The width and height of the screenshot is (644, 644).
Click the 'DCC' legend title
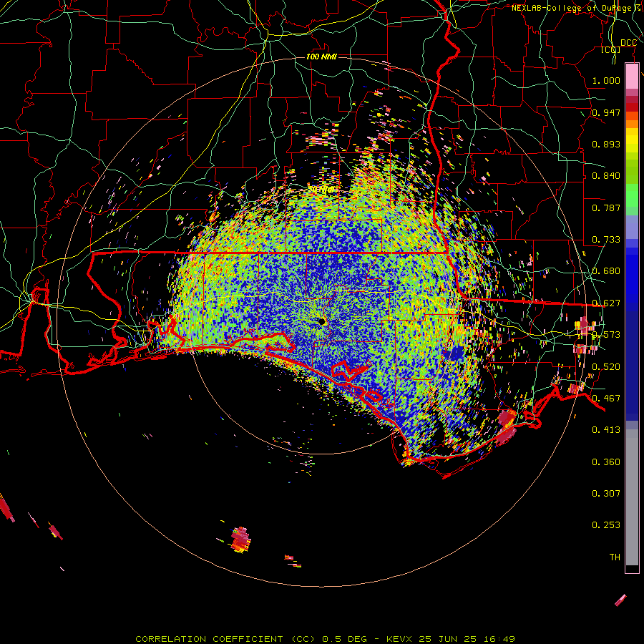pyautogui.click(x=628, y=43)
